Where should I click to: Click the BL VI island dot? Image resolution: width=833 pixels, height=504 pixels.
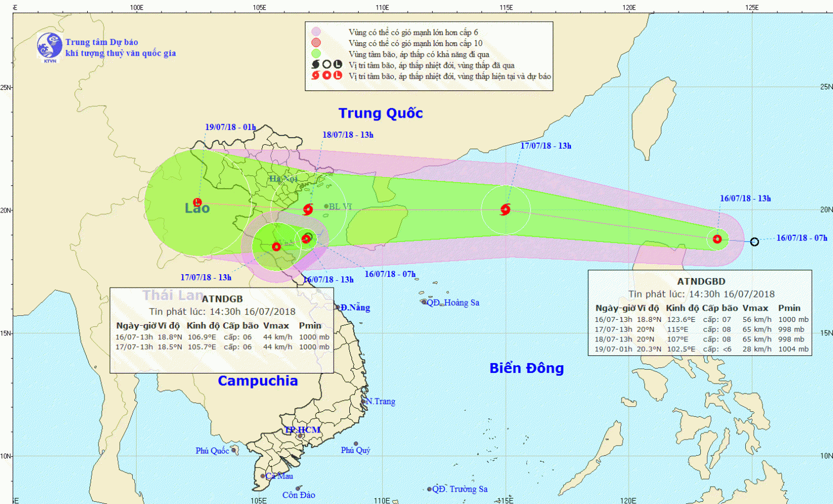[x=326, y=206]
